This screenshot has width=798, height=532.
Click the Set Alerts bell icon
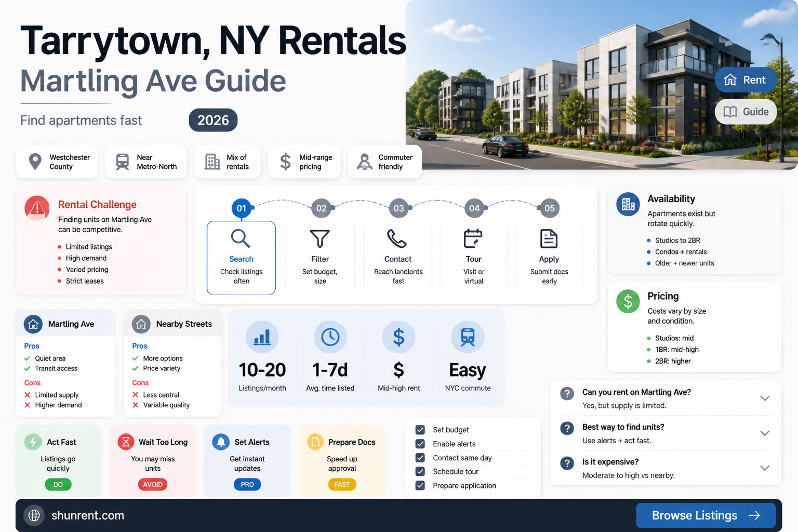(221, 442)
